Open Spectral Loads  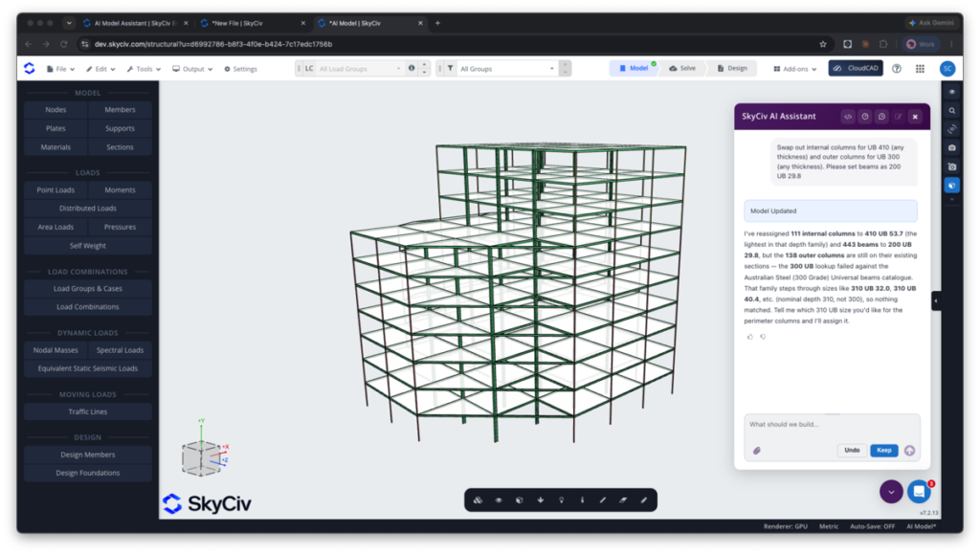click(120, 350)
